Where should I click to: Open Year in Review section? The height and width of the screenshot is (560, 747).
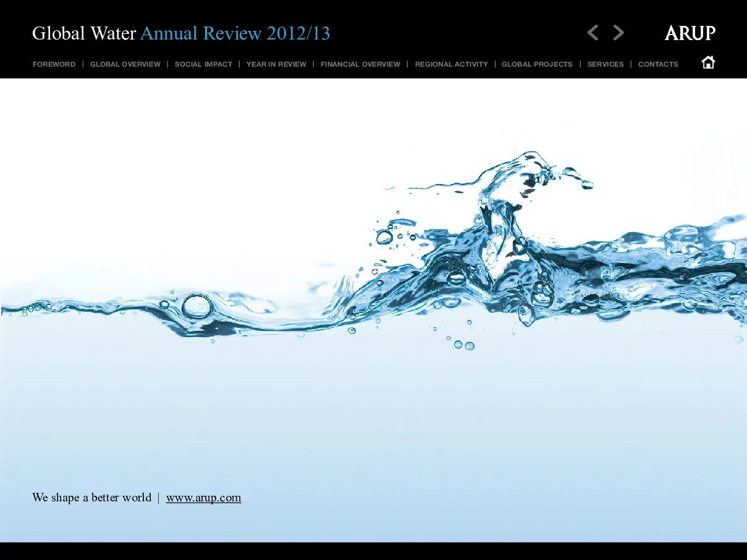tap(276, 64)
